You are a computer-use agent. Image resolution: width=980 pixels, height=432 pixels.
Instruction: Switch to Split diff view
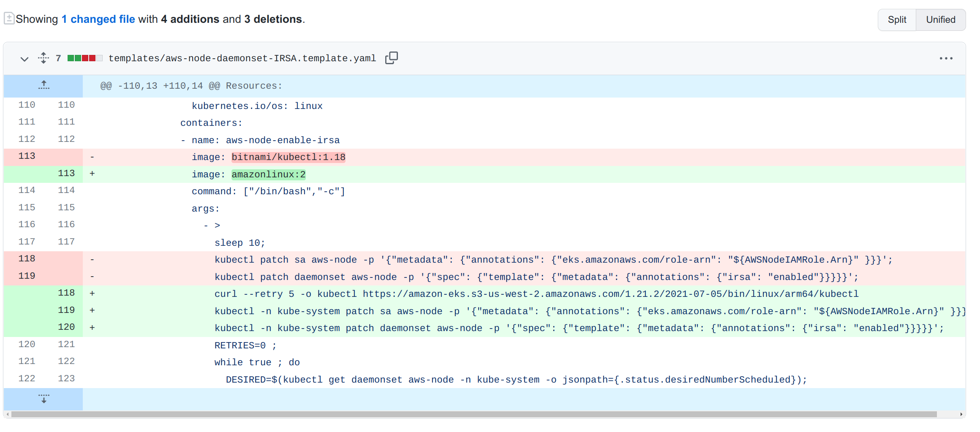tap(896, 19)
